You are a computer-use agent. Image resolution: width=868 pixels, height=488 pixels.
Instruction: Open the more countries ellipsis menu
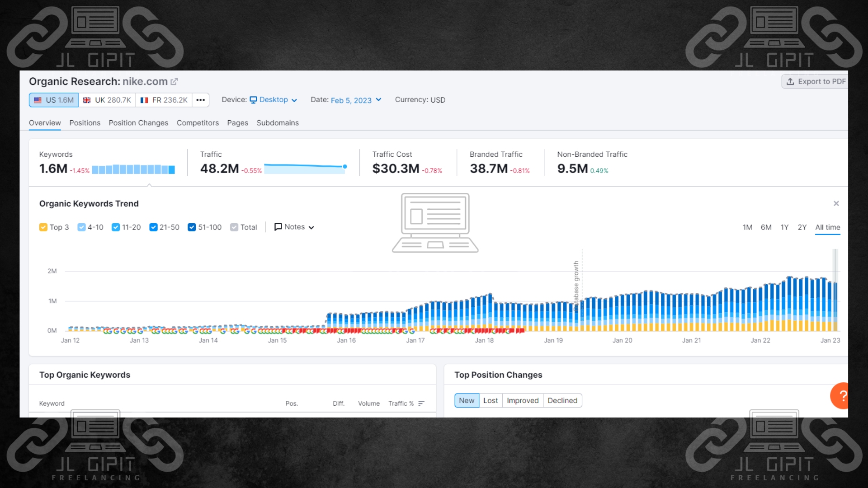pos(200,100)
